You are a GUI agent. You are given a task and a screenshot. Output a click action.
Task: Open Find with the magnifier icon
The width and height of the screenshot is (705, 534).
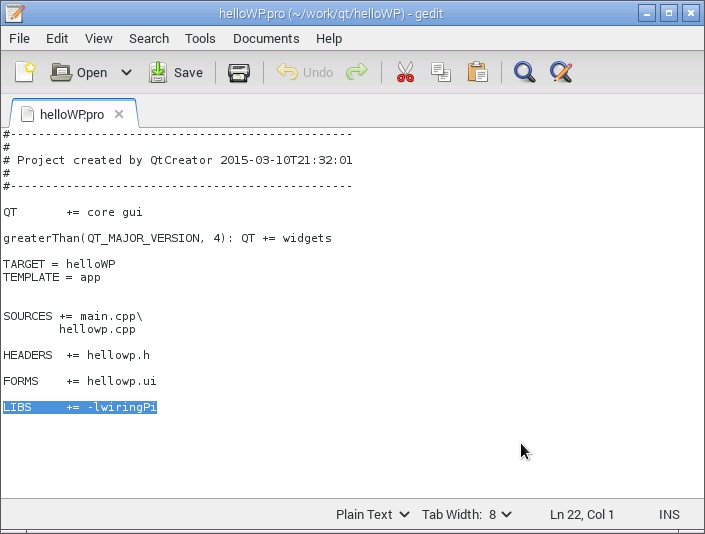click(524, 72)
